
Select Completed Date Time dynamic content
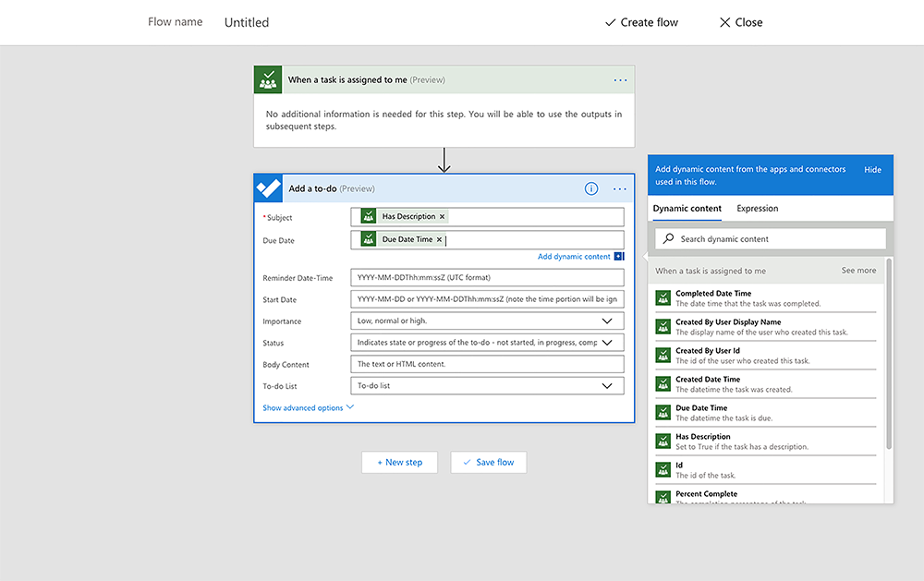(766, 298)
